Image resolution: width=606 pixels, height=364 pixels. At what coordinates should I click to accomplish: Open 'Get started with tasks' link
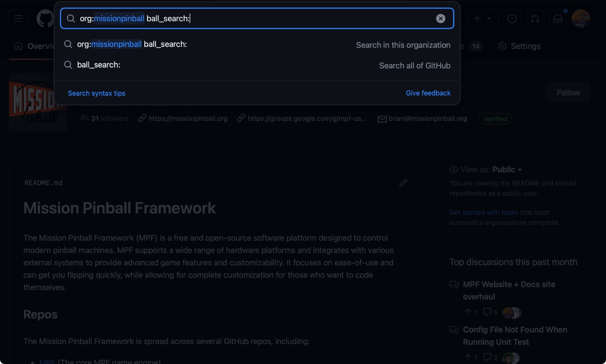tap(483, 212)
